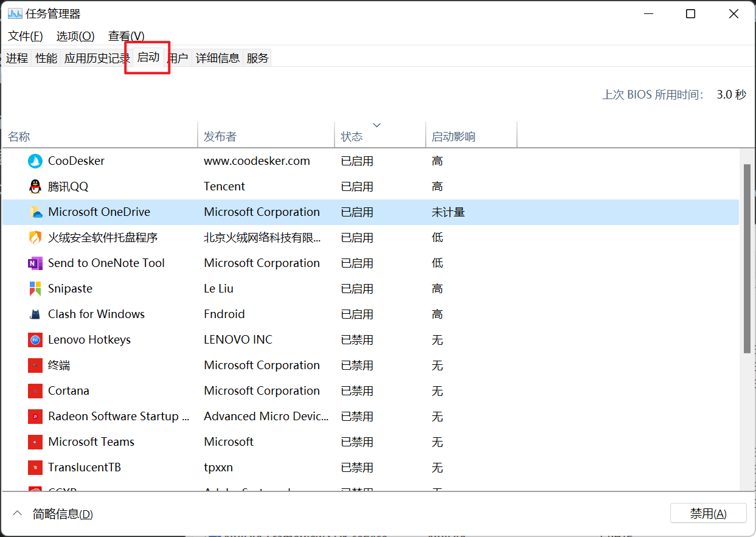The image size is (756, 537).
Task: Switch to the 启动 tab
Action: [148, 57]
